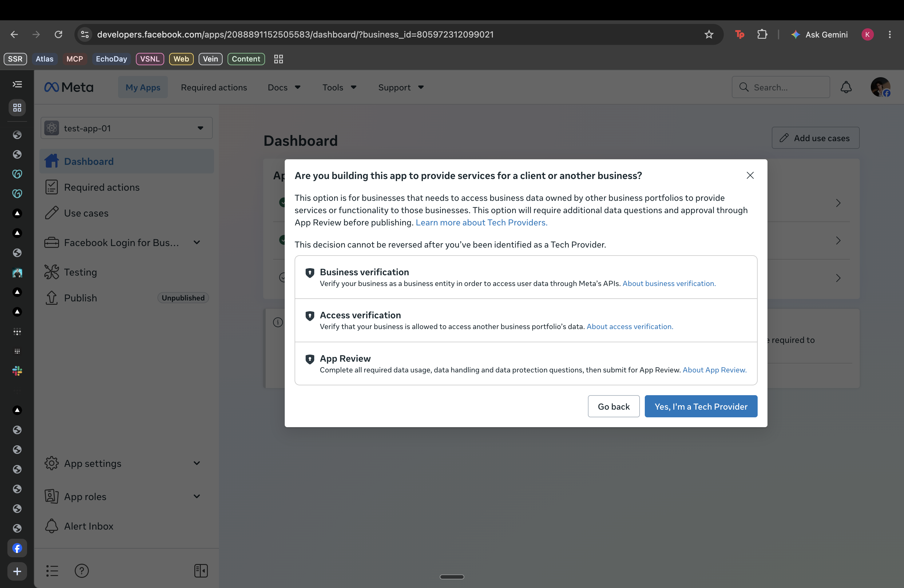
Task: Click Yes, I'm a Tech Provider button
Action: pyautogui.click(x=701, y=407)
